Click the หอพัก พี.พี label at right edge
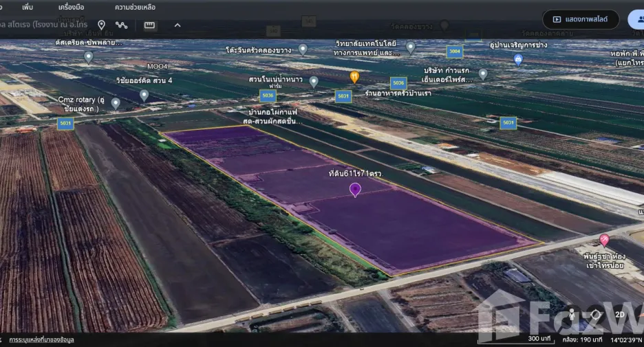This screenshot has height=347, width=644. point(628,58)
